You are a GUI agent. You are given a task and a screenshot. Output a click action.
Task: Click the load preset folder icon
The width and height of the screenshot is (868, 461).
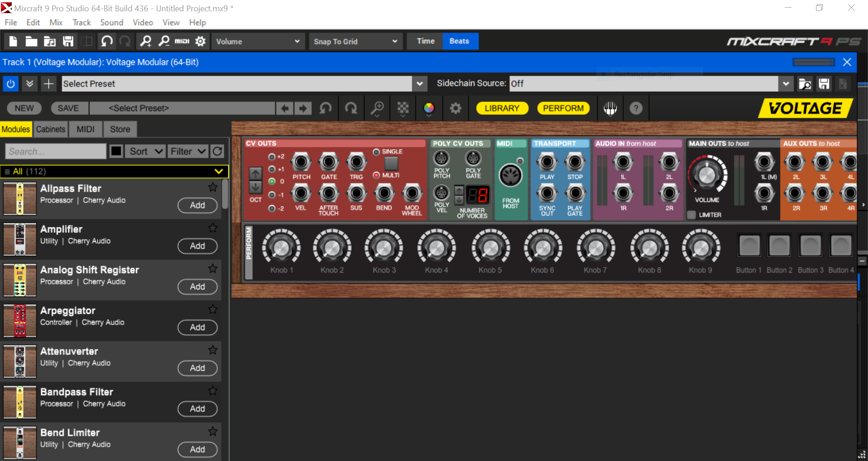[805, 84]
